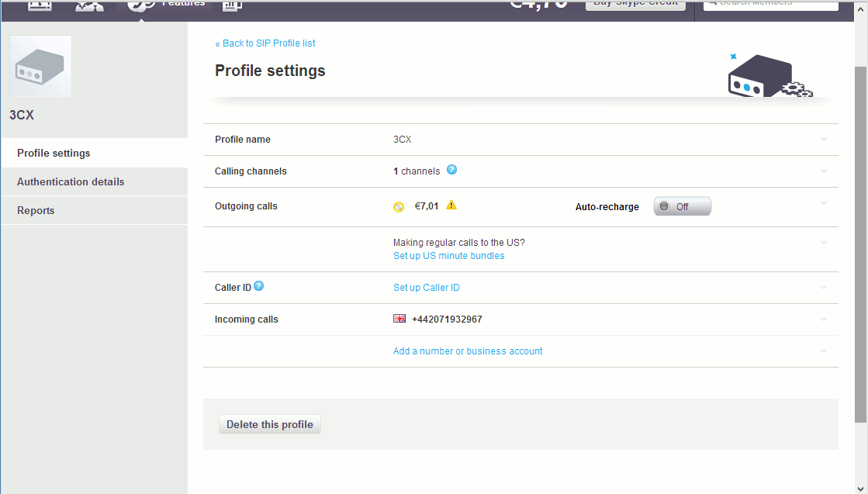Open the Reports sidebar section
The width and height of the screenshot is (868, 494).
[95, 211]
